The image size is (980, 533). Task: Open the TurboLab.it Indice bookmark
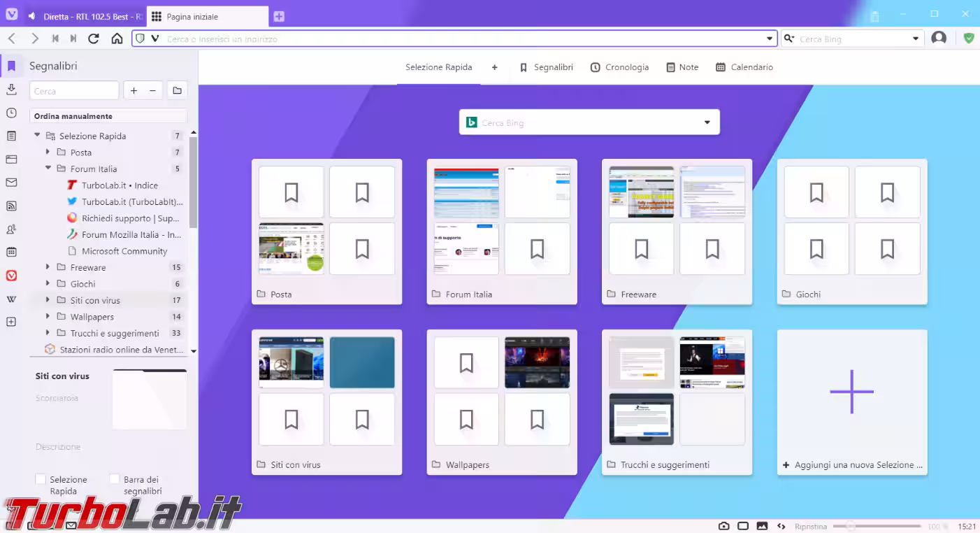pos(120,185)
